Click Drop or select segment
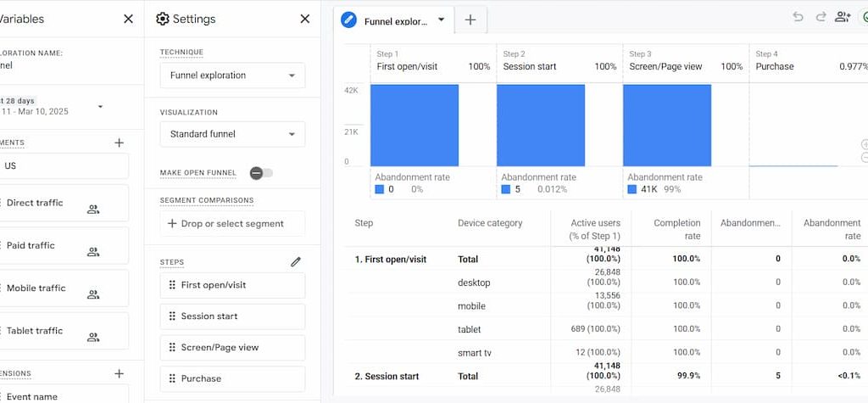This screenshot has height=403, width=868. (232, 224)
